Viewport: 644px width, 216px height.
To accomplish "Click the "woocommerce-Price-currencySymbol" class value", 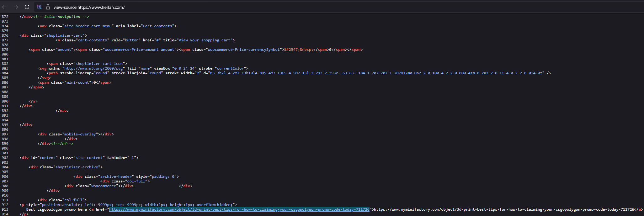I will (244, 50).
